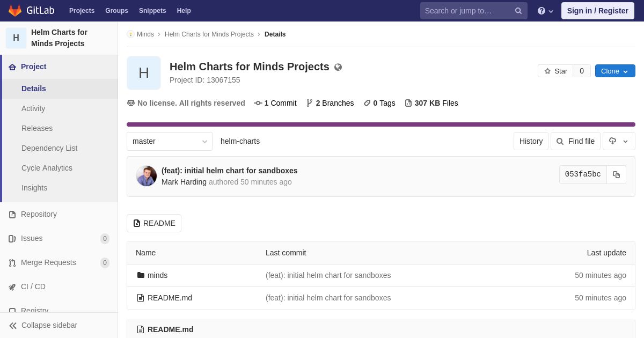Open the Help menu dropdown
This screenshot has height=338, width=644.
(545, 11)
